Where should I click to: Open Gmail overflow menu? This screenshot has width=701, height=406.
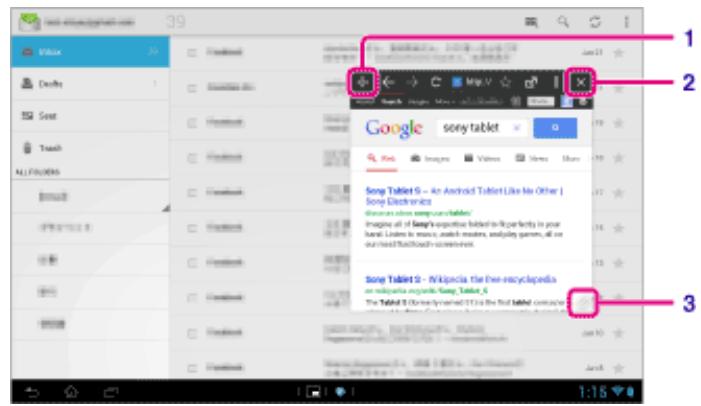pos(626,22)
